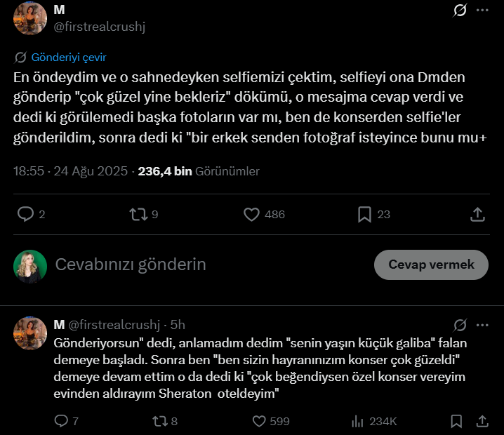The width and height of the screenshot is (504, 435).
Task: Open the more options menu on main post
Action: pyautogui.click(x=482, y=11)
